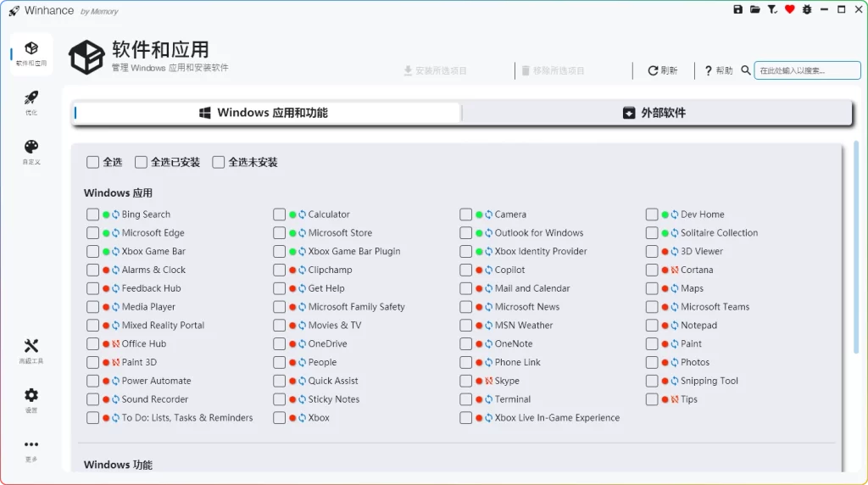This screenshot has width=868, height=485.
Task: Switch to the Windows 应用和功能 tab
Action: [x=267, y=113]
